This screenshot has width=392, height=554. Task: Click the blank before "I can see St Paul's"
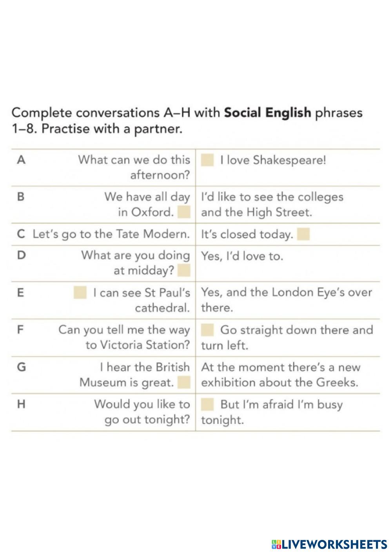pyautogui.click(x=80, y=292)
